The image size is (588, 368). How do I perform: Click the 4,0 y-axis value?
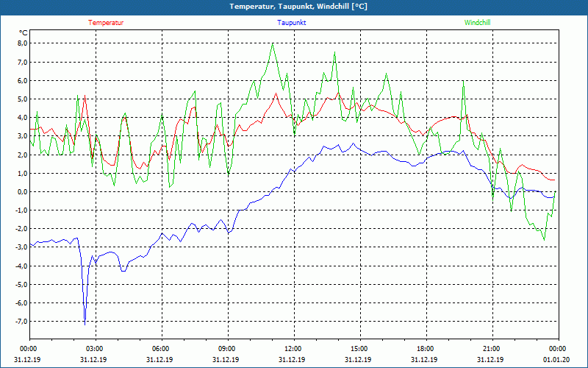(x=23, y=118)
